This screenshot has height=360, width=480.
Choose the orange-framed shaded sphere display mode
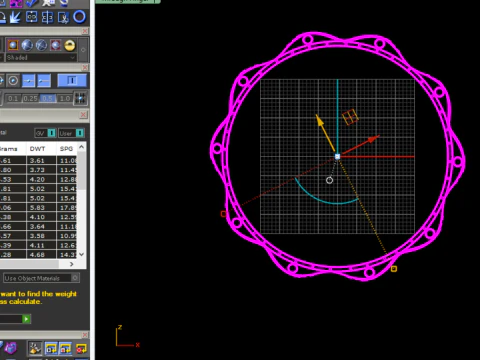point(13,45)
